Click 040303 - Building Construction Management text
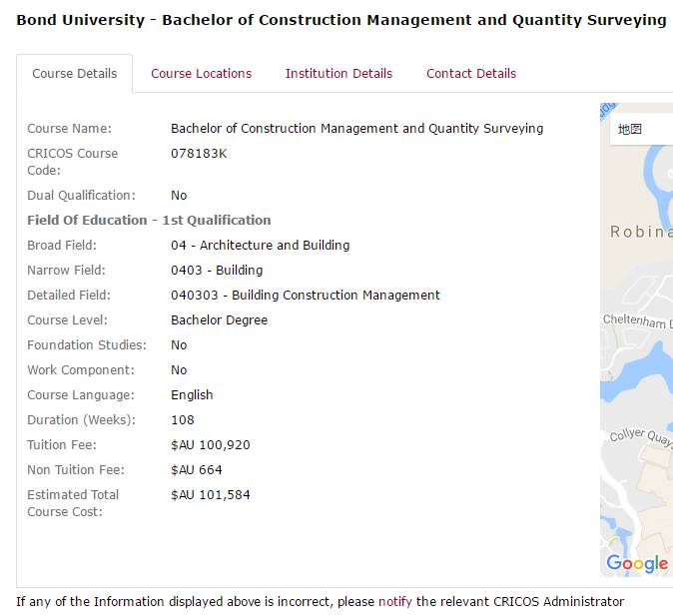The height and width of the screenshot is (616, 673). (306, 296)
